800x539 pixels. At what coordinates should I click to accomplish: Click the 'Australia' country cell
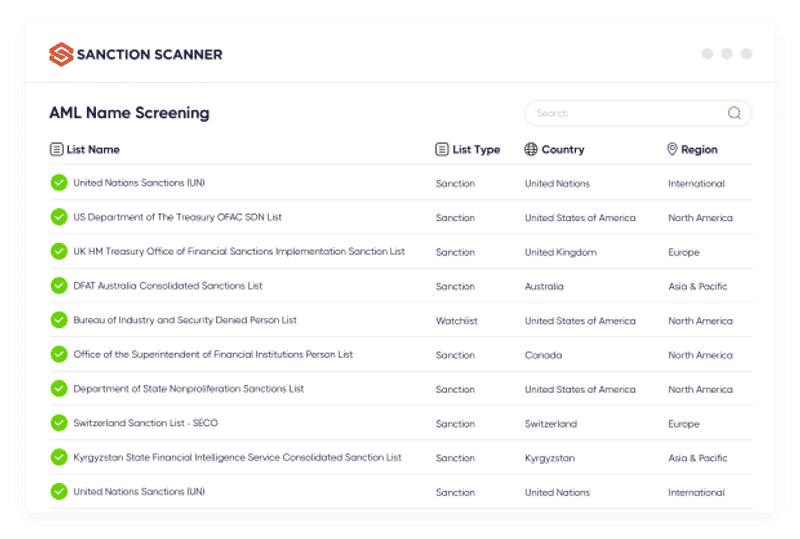point(544,287)
